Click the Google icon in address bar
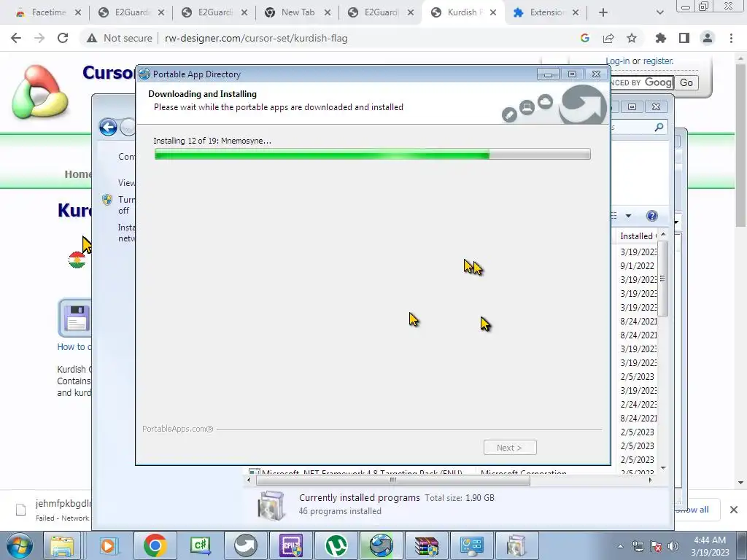The height and width of the screenshot is (560, 747). coord(585,38)
